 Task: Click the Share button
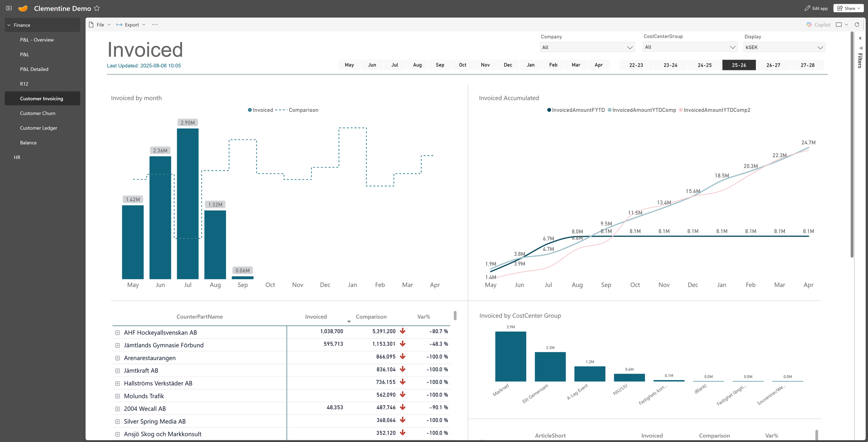[x=848, y=8]
